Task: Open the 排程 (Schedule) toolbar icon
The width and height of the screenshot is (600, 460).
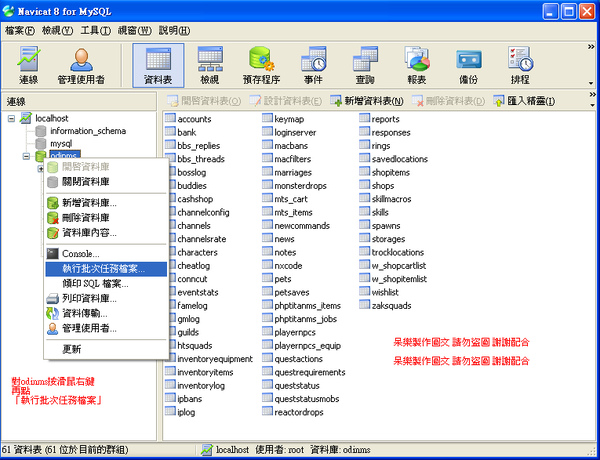Action: tap(520, 65)
